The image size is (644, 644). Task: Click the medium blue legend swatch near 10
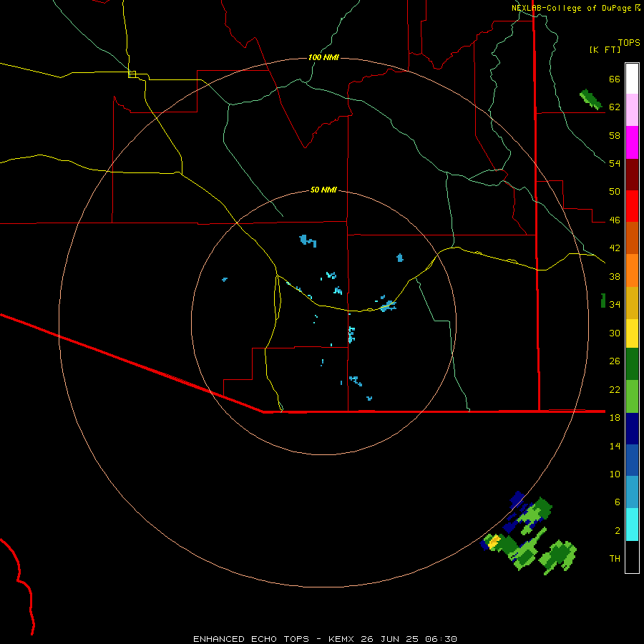click(632, 460)
